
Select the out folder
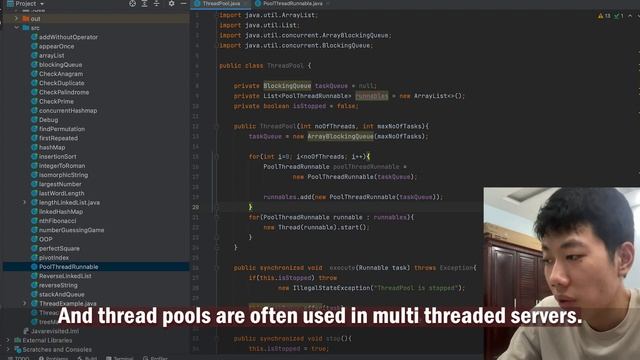click(x=31, y=18)
